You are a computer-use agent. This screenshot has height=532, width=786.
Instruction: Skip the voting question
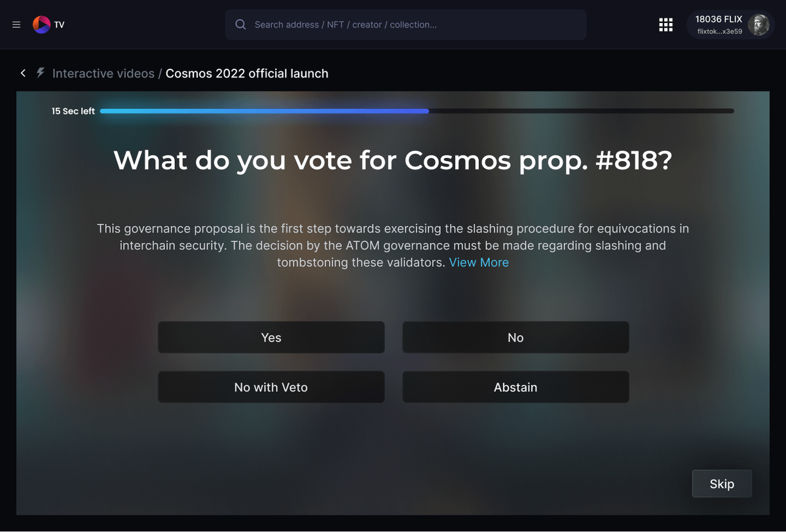[x=722, y=484]
